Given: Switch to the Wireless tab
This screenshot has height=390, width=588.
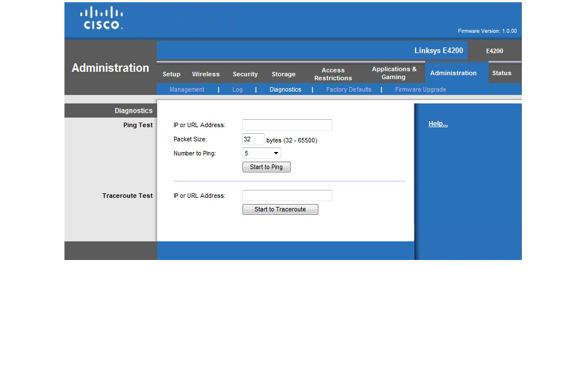Looking at the screenshot, I should pos(206,74).
